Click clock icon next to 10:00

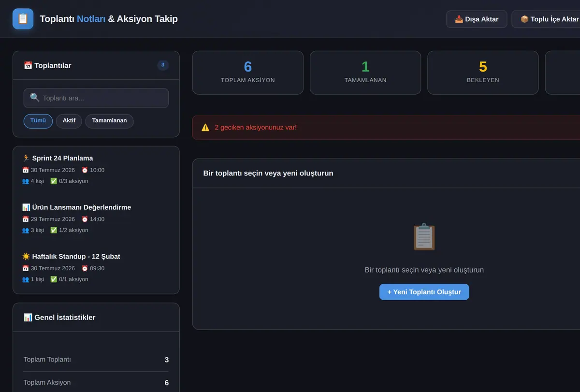85,170
